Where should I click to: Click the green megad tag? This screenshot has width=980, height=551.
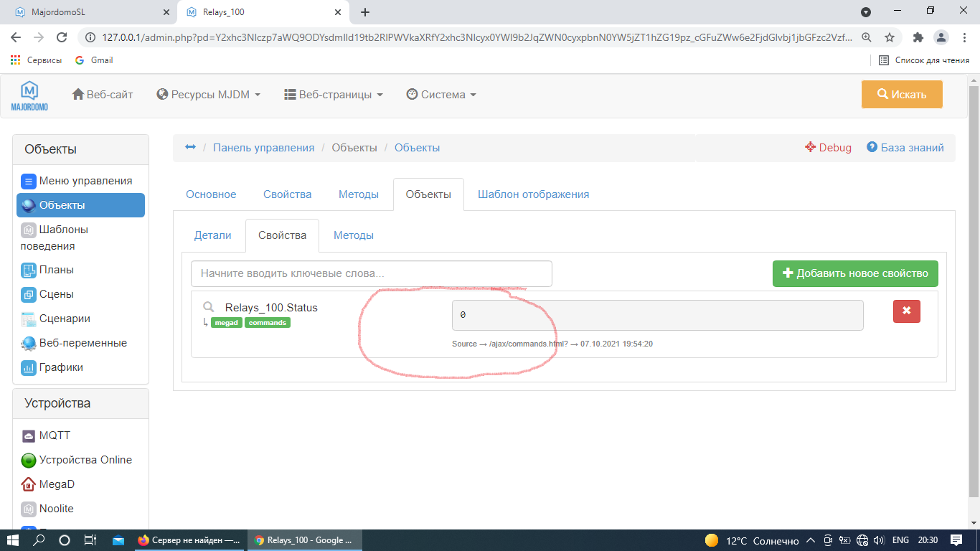[x=227, y=323]
